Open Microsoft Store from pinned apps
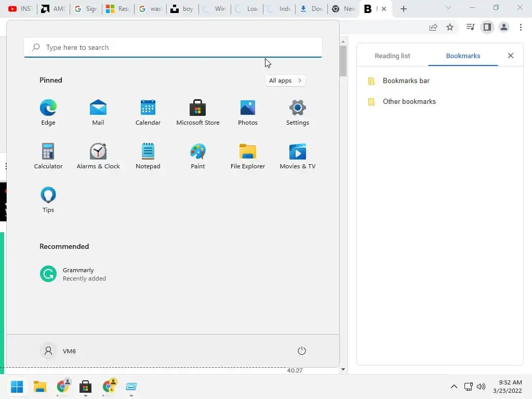 [x=198, y=113]
